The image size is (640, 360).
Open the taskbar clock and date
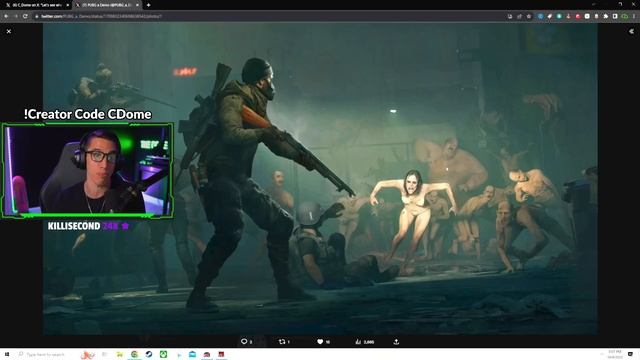[614, 354]
